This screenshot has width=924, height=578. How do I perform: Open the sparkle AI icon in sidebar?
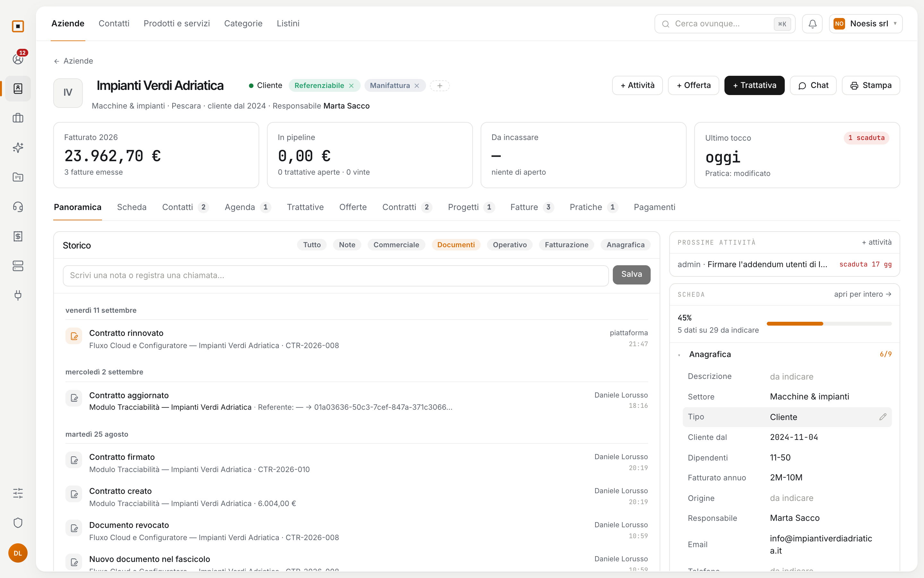(18, 148)
